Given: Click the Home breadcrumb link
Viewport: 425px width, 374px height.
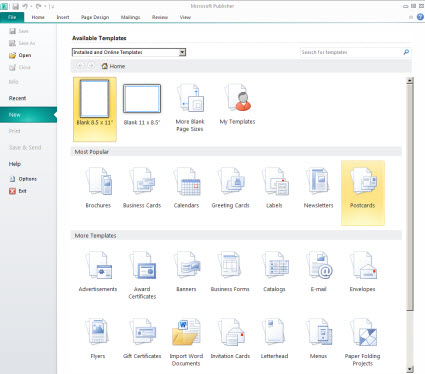Looking at the screenshot, I should (x=113, y=66).
